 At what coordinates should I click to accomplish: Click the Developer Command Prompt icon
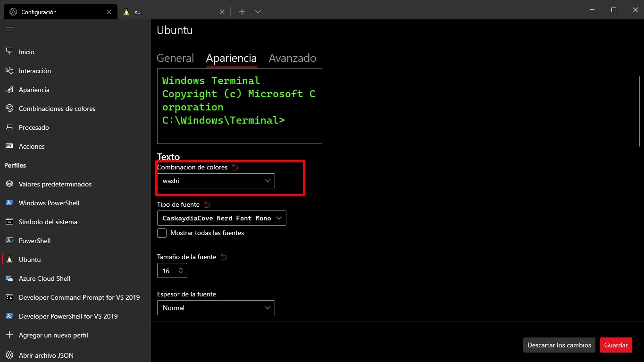point(9,297)
